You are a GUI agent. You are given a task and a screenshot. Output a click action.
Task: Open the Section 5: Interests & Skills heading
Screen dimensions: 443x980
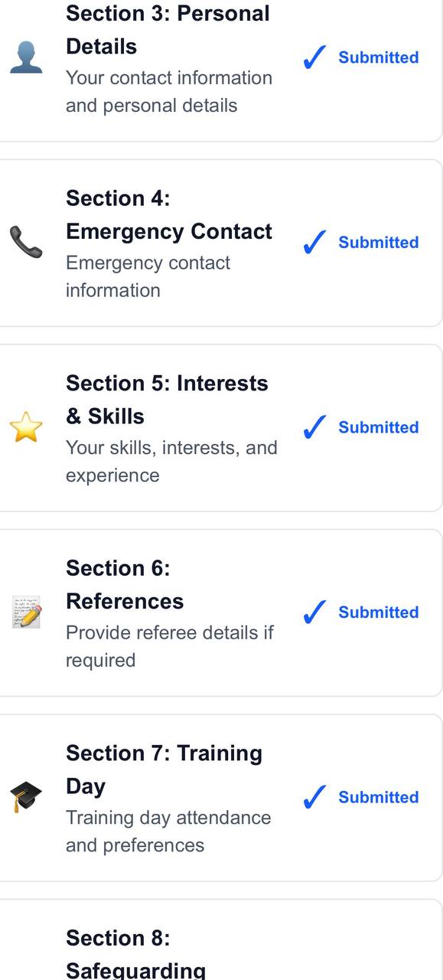tap(168, 400)
